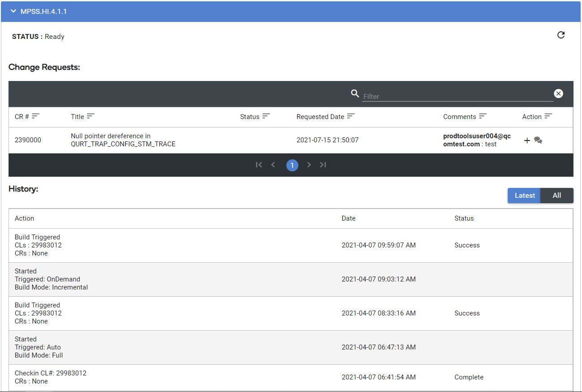Sort by the Comments column icon
The height and width of the screenshot is (392, 582).
[483, 116]
